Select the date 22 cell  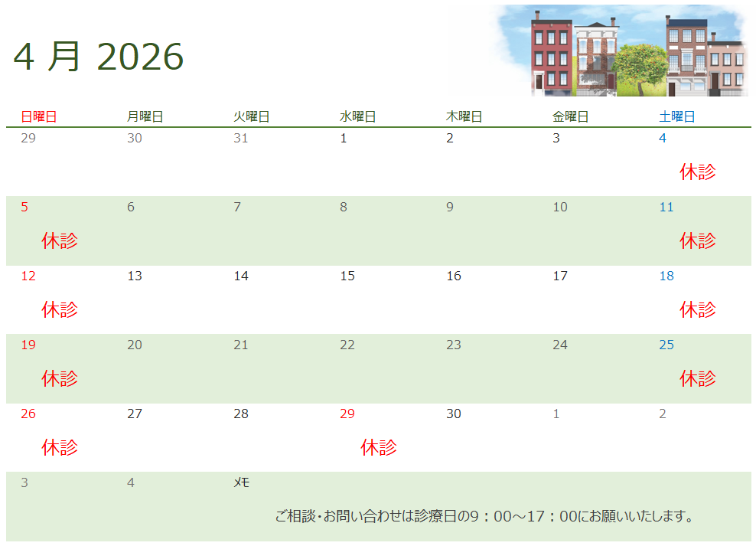(x=347, y=345)
